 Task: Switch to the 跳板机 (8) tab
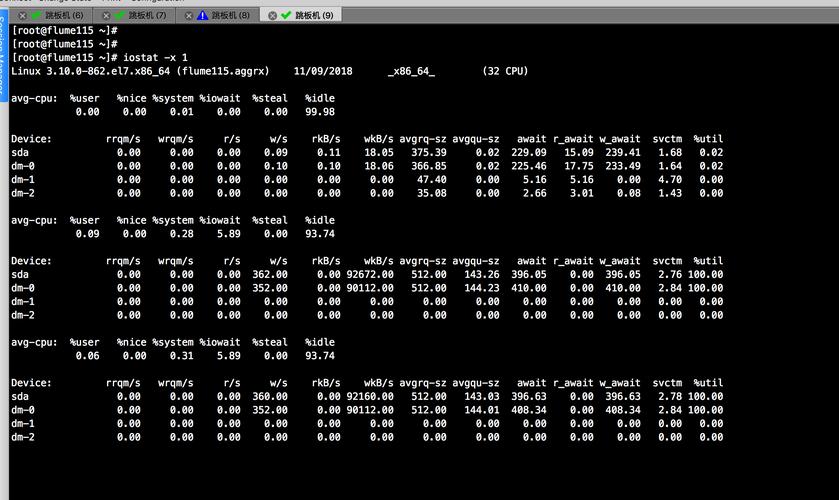(218, 16)
